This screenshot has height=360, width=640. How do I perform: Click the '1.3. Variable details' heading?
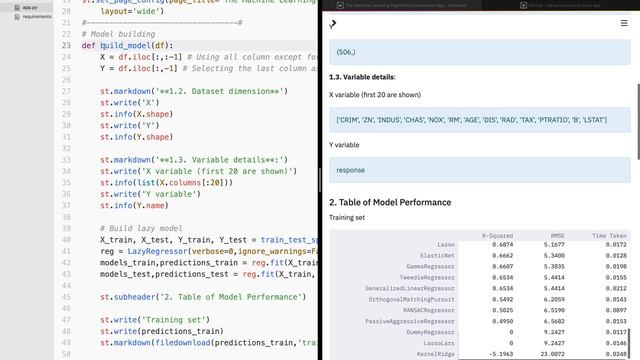point(362,77)
